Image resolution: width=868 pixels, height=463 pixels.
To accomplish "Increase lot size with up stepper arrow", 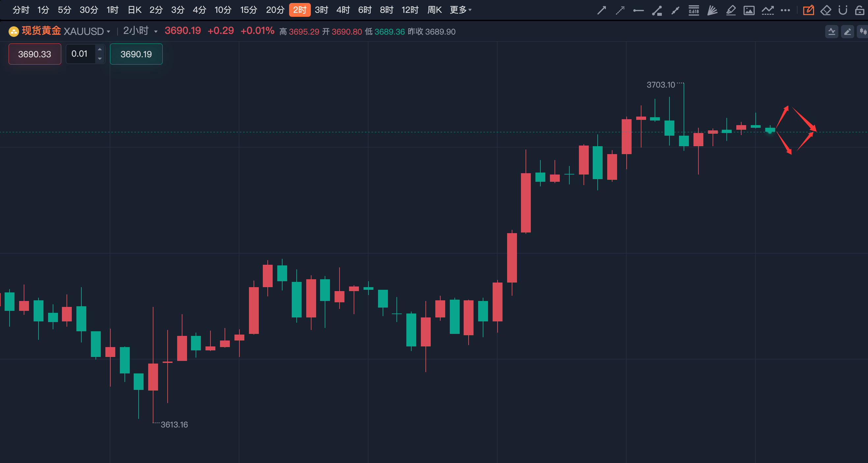I will pos(100,49).
